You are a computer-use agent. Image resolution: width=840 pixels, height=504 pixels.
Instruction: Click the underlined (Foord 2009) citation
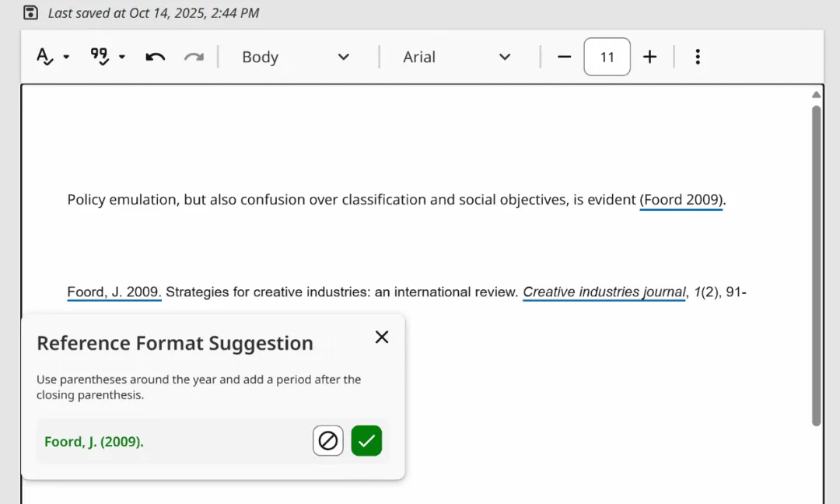click(x=681, y=200)
